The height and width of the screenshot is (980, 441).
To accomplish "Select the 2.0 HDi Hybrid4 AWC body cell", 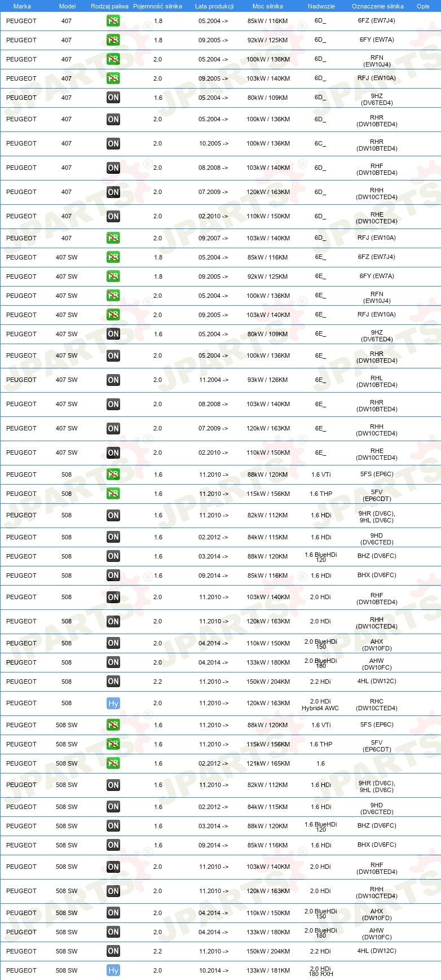I will [x=320, y=705].
